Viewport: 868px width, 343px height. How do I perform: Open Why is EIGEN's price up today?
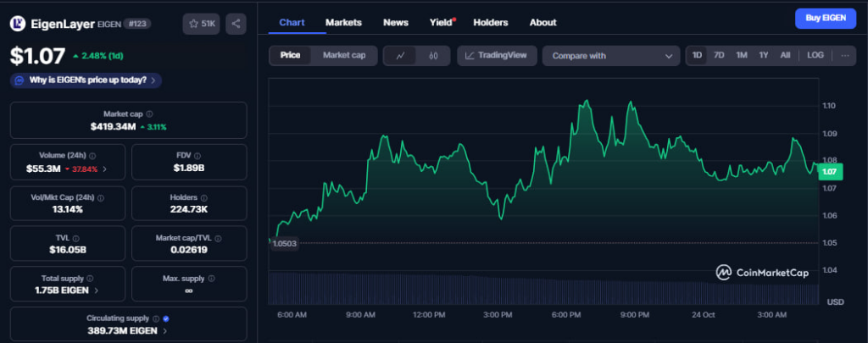86,80
